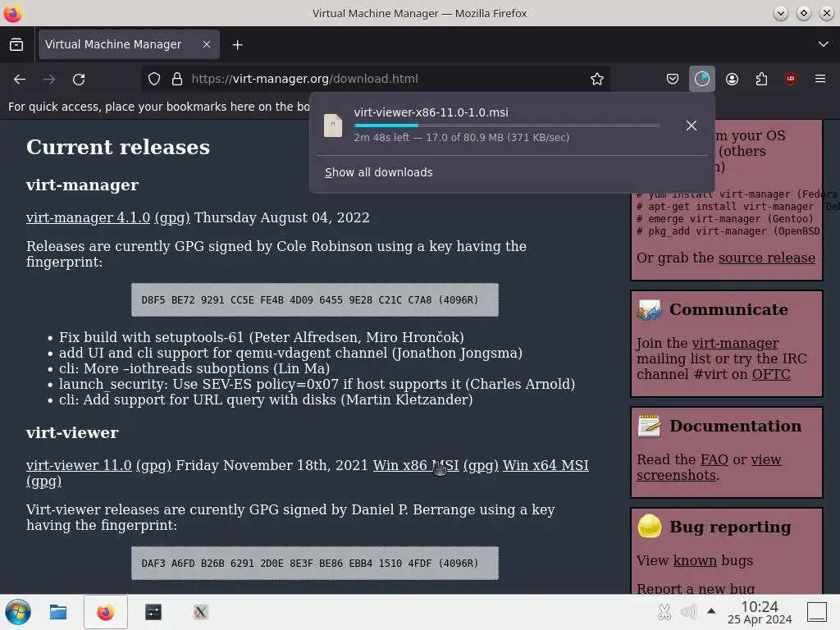Viewport: 840px width, 630px height.
Task: Click the show desktop button
Action: click(817, 612)
